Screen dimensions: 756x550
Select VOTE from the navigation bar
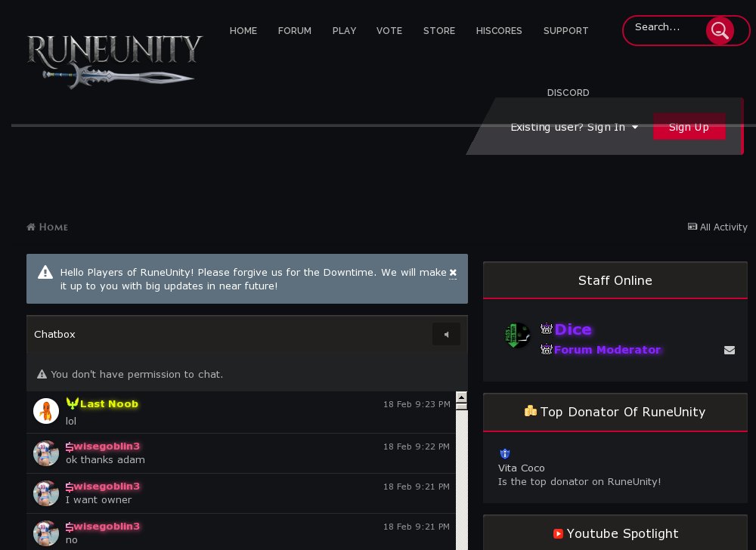[x=389, y=31]
